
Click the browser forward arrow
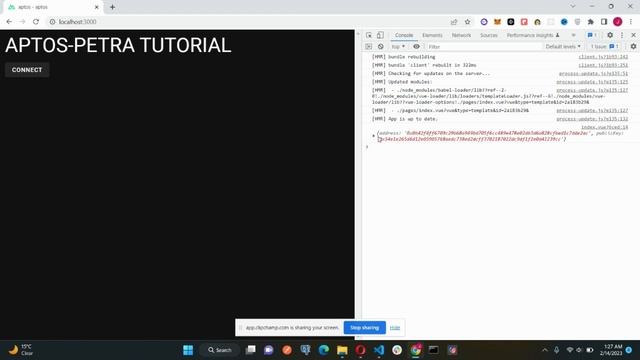click(x=22, y=22)
